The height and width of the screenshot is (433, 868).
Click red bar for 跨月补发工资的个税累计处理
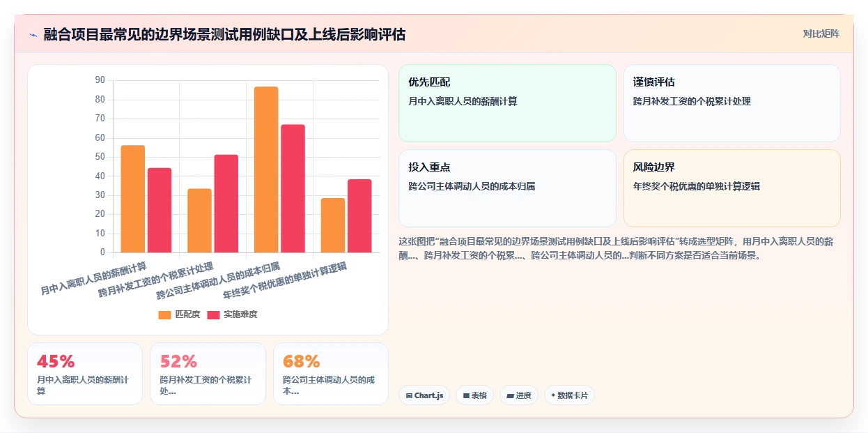pyautogui.click(x=226, y=204)
